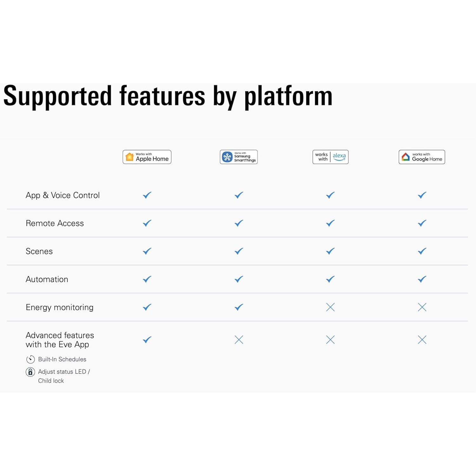Click the Samsung SmartThings badge
476x476 pixels.
click(239, 157)
